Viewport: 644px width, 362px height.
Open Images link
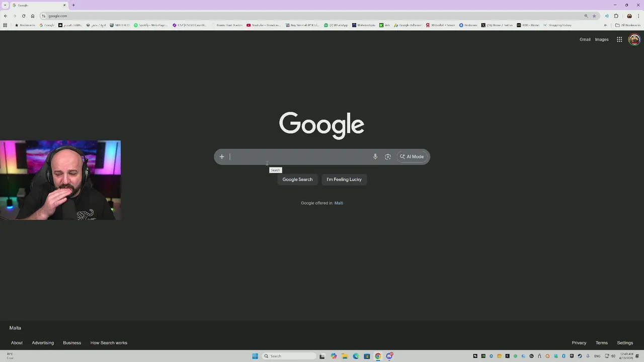point(602,39)
